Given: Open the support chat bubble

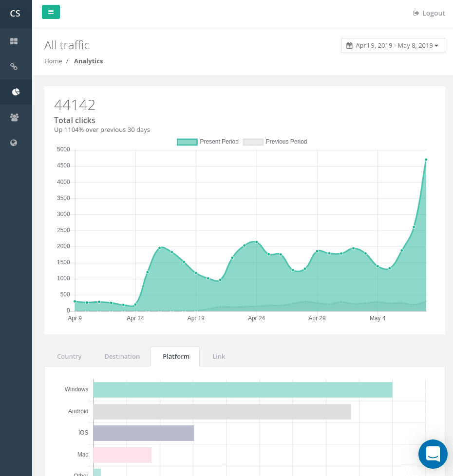Looking at the screenshot, I should pos(433,454).
